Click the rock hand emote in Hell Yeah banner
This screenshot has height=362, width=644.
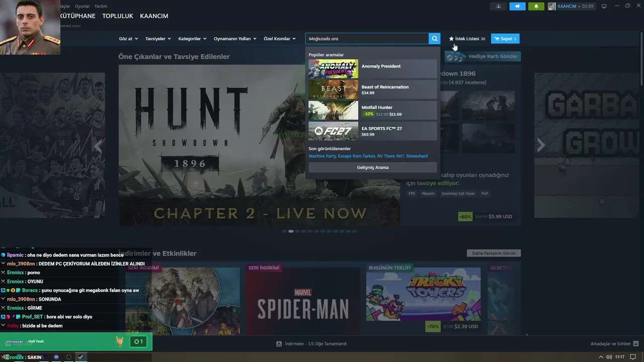120,342
